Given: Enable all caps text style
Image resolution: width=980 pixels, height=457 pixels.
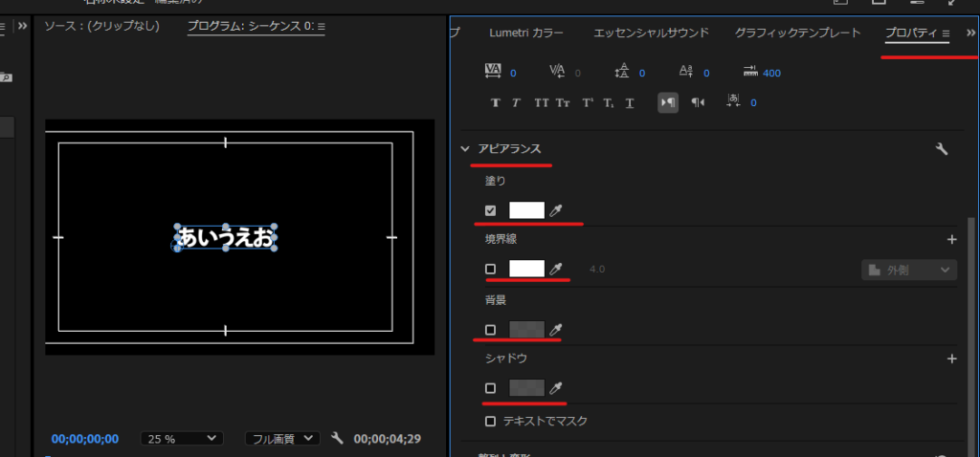Looking at the screenshot, I should (x=541, y=103).
